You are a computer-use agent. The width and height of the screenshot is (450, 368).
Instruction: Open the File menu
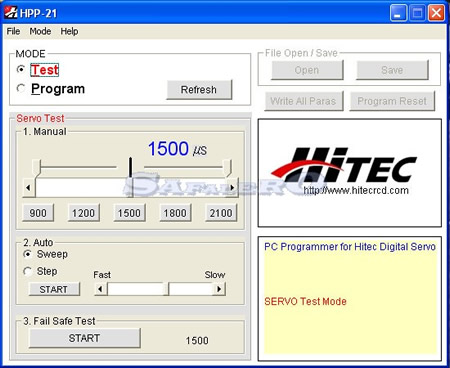13,31
